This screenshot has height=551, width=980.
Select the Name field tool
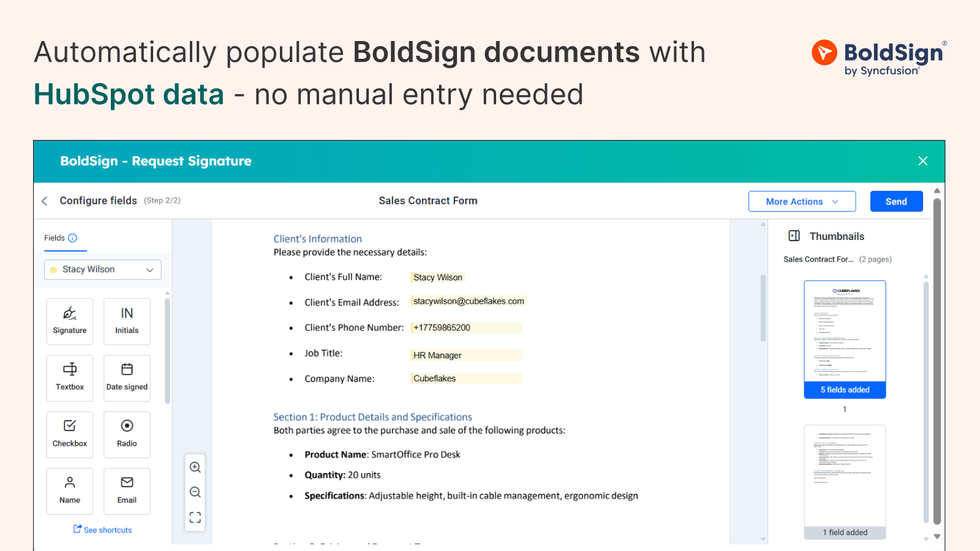pyautogui.click(x=69, y=490)
